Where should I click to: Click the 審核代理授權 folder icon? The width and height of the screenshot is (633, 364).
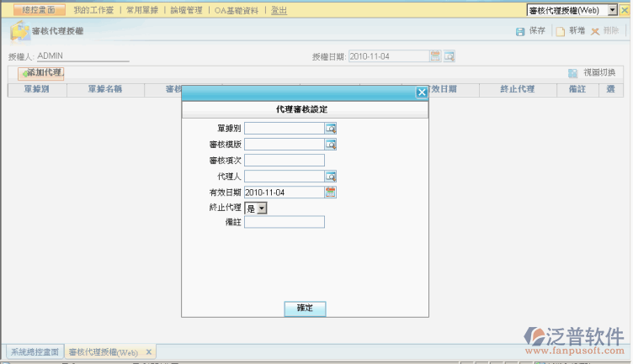20,30
